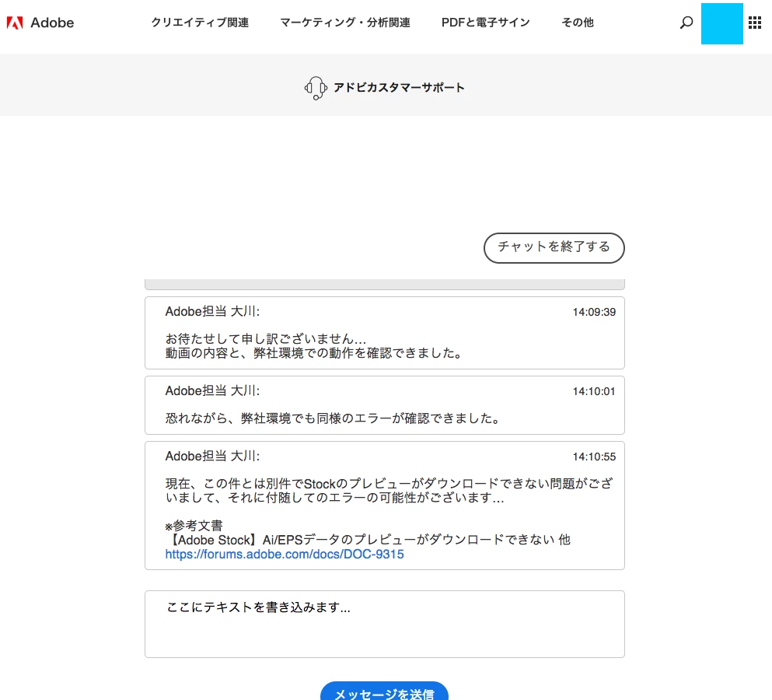Open the forums.adobe.com DOC-9315 link

[x=285, y=555]
